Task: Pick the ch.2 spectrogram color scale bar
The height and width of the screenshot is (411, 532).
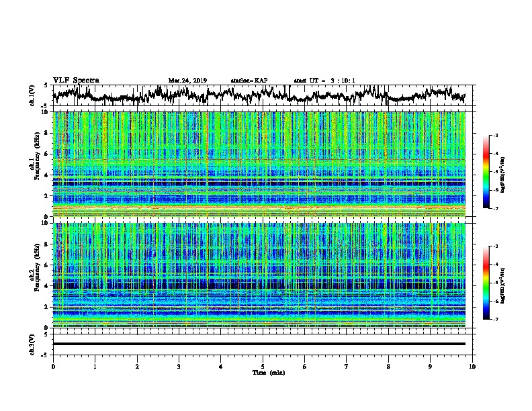Action: [486, 283]
